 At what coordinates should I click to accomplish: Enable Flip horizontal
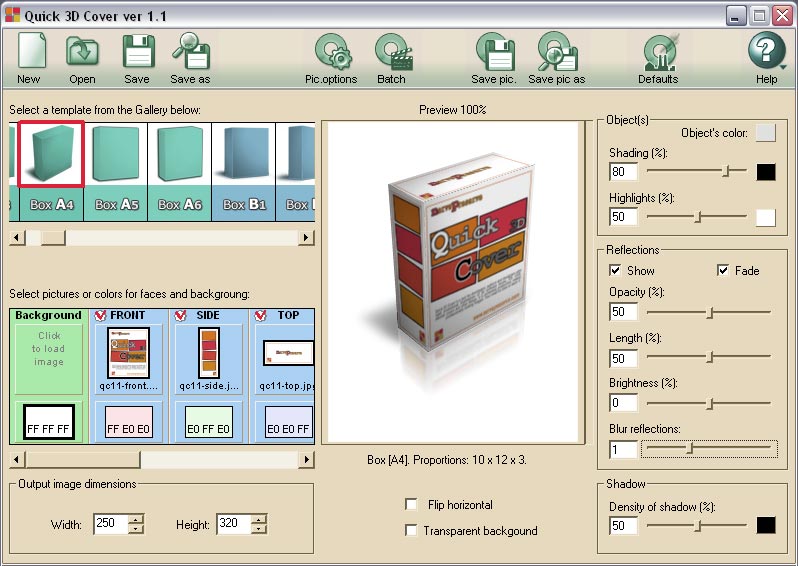point(411,504)
